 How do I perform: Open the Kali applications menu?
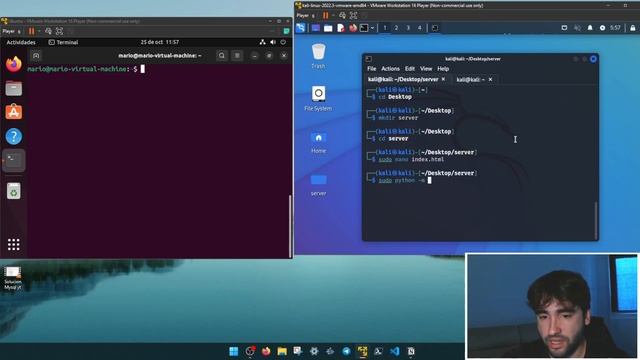pos(301,28)
